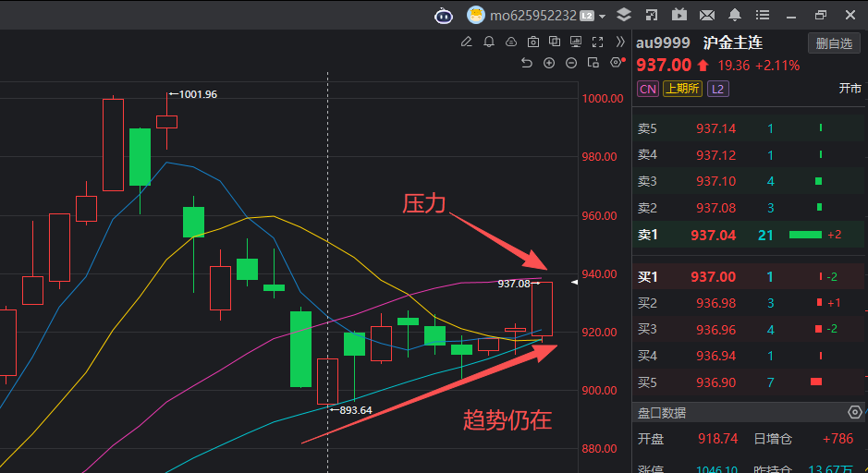Enter fullscreen chart mode

click(599, 42)
